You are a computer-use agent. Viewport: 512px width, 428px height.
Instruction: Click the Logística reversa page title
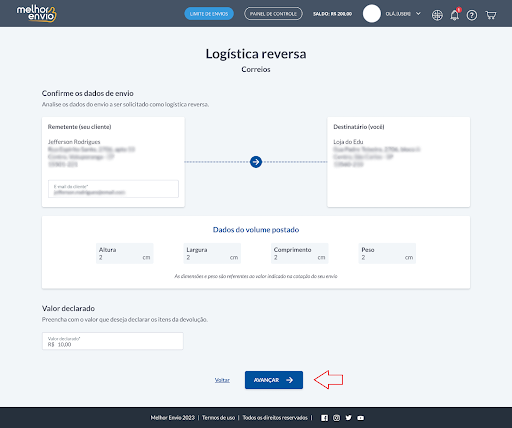pos(256,54)
